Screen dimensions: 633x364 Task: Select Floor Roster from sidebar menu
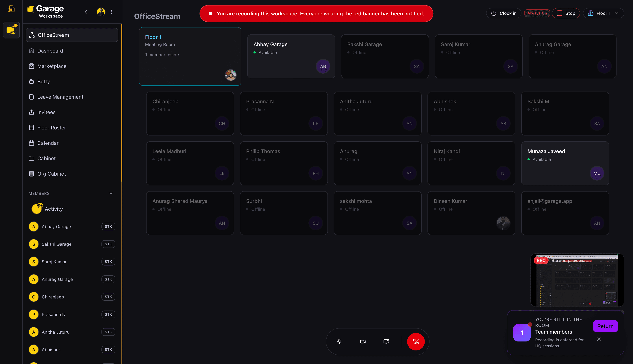tap(51, 128)
